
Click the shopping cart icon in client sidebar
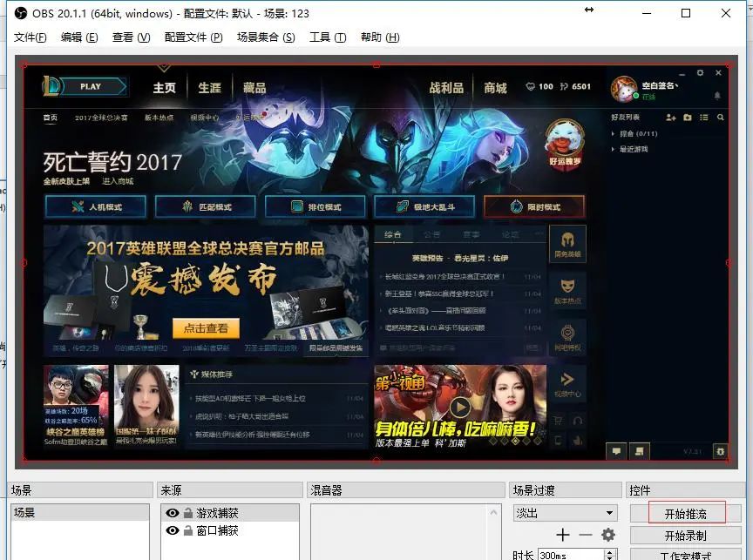pos(558,421)
